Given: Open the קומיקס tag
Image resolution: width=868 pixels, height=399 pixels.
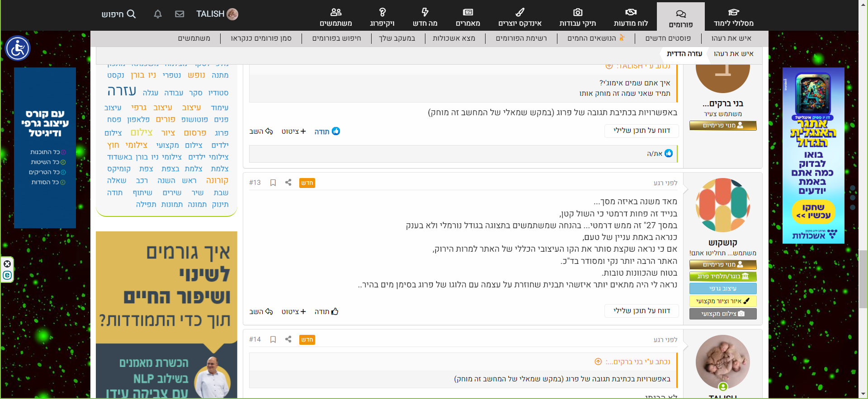Looking at the screenshot, I should 119,169.
